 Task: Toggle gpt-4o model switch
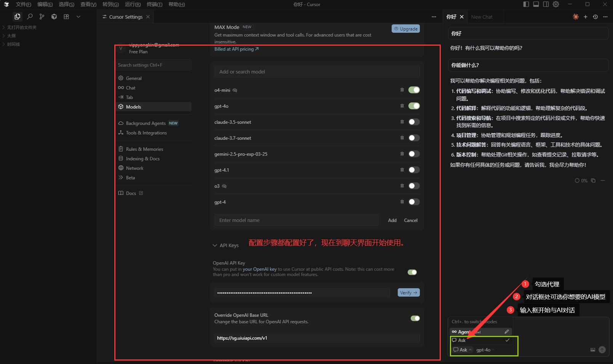tap(414, 106)
